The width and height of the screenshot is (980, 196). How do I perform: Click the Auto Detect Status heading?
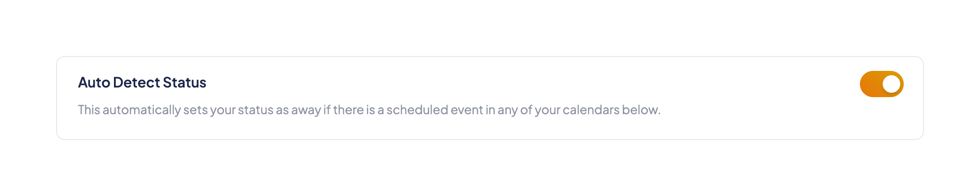(x=142, y=83)
